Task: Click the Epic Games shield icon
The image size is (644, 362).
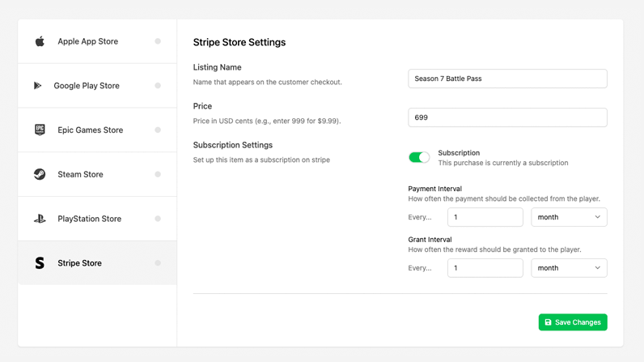Action: (x=40, y=130)
